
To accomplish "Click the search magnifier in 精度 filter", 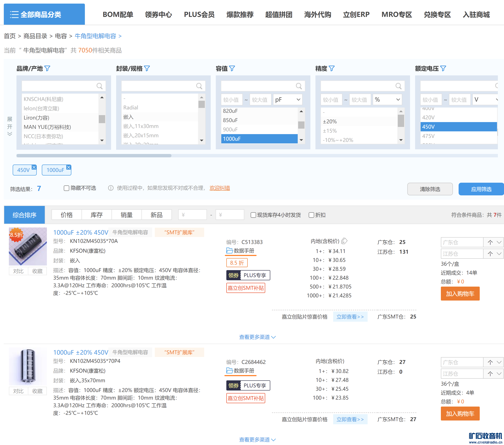I will click(398, 86).
